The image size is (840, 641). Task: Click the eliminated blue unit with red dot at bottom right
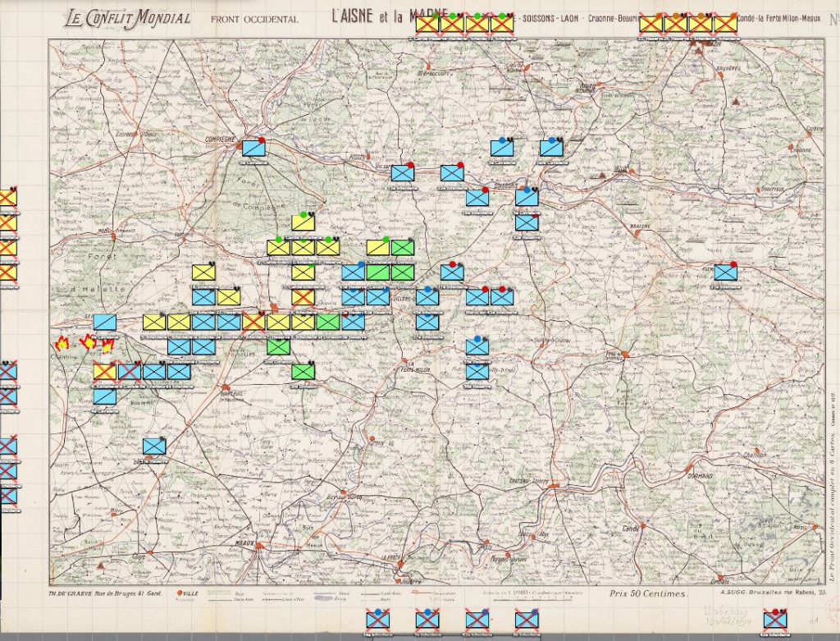[774, 619]
